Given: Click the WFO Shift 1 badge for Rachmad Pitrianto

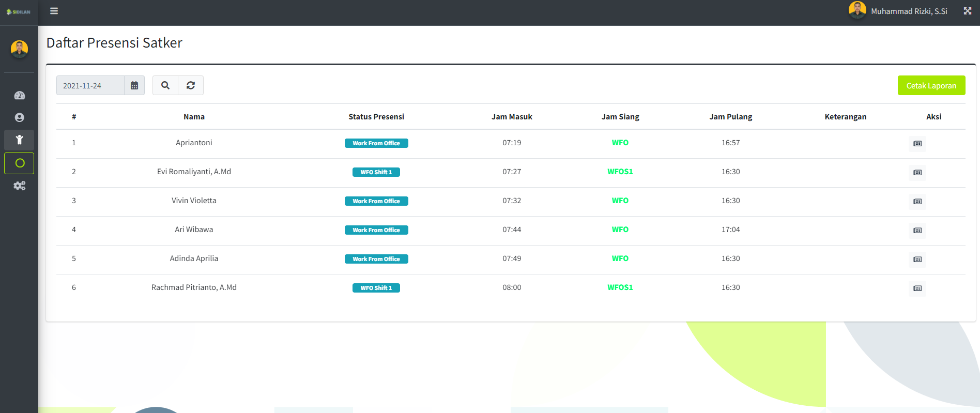Looking at the screenshot, I should click(376, 288).
